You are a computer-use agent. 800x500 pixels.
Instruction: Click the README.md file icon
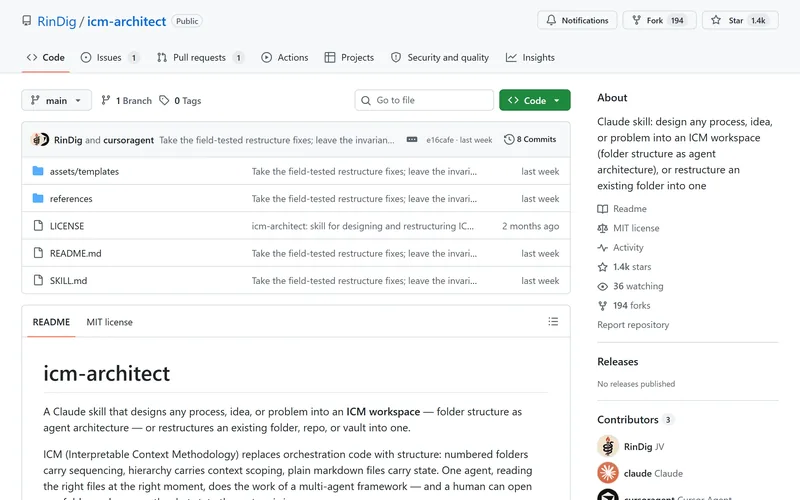[38, 253]
